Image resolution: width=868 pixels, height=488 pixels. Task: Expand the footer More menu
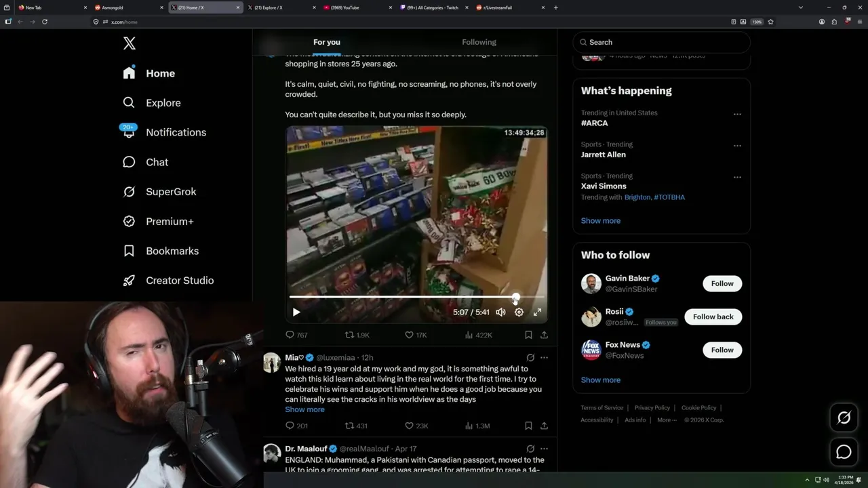(666, 420)
